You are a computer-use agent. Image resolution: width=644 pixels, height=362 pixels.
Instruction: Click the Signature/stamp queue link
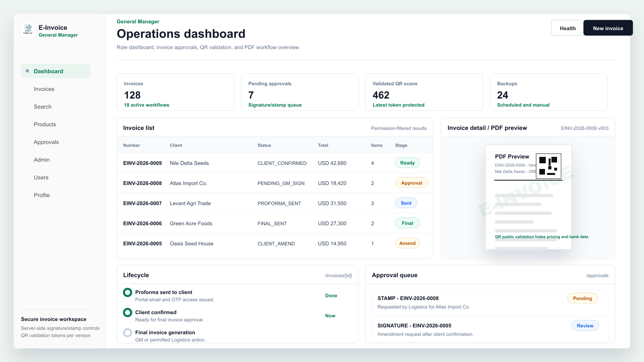point(275,105)
